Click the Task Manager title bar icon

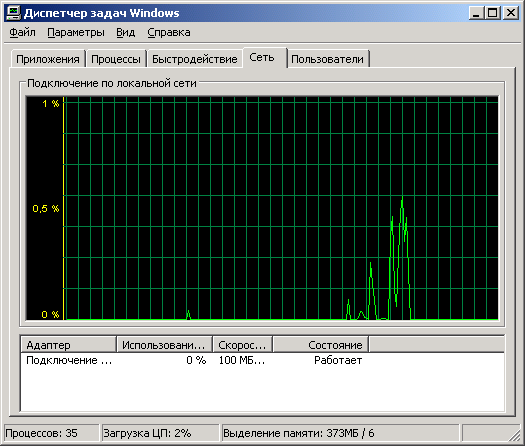(x=13, y=13)
